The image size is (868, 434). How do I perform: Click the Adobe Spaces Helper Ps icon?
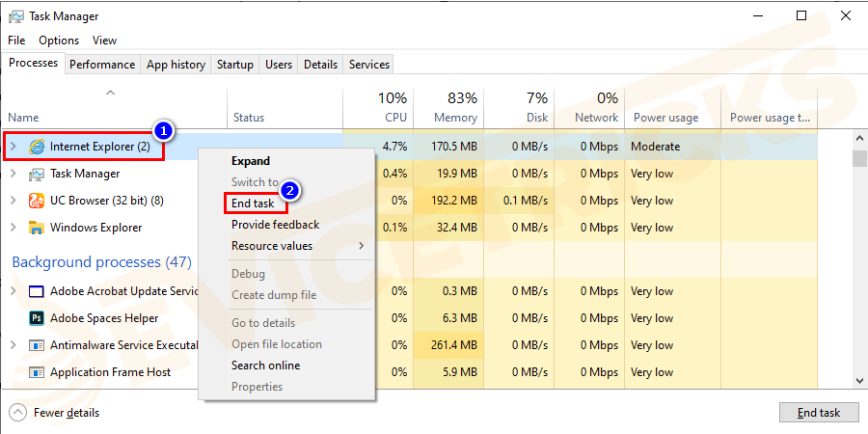(37, 318)
